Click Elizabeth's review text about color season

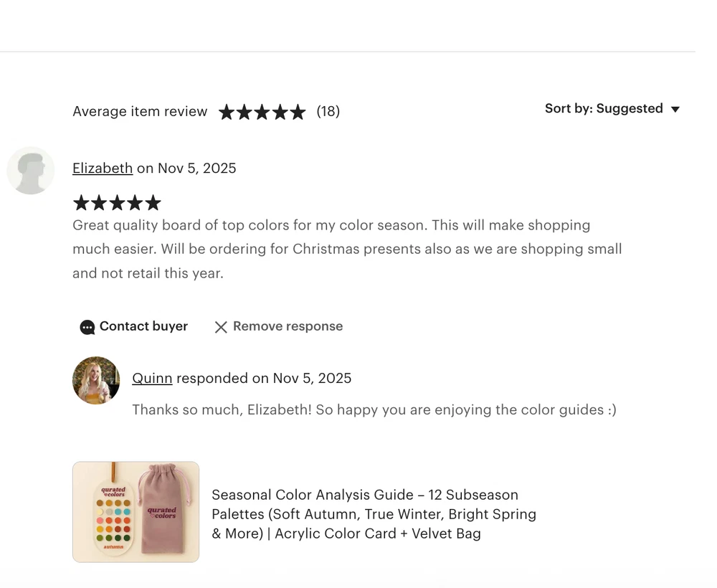[347, 249]
